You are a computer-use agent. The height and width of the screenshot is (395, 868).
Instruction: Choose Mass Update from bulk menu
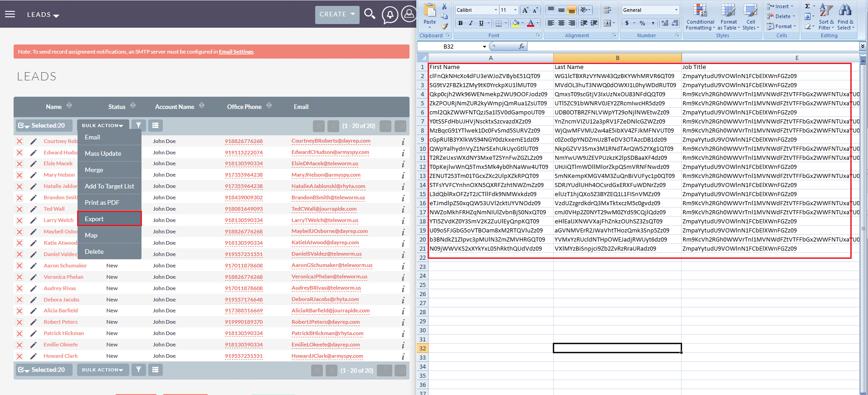point(109,153)
